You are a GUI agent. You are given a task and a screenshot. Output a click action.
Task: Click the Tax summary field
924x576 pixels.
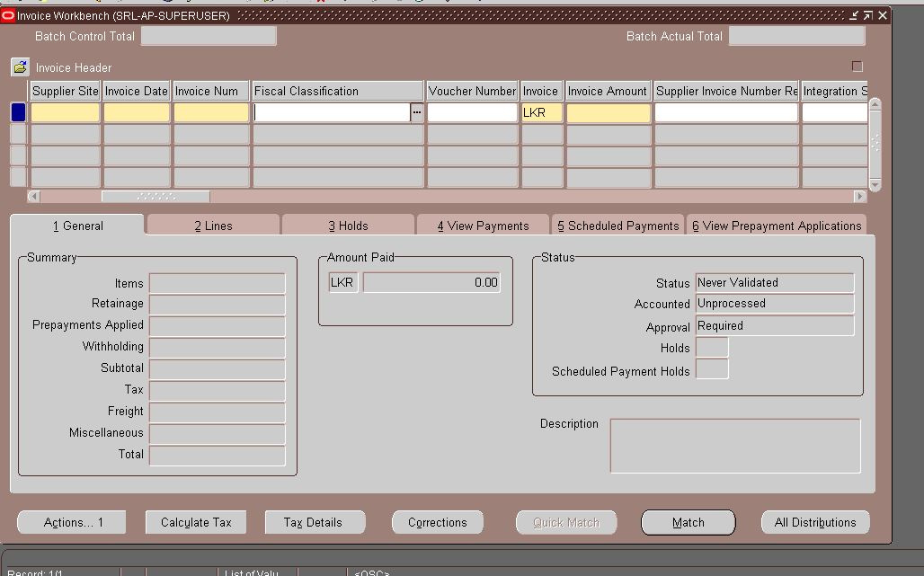coord(218,391)
